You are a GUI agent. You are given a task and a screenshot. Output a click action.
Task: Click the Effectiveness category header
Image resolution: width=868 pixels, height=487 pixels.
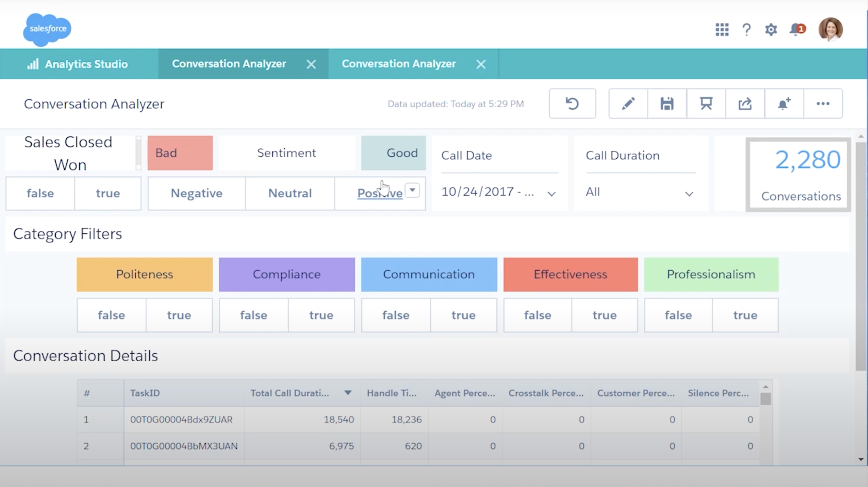point(571,274)
